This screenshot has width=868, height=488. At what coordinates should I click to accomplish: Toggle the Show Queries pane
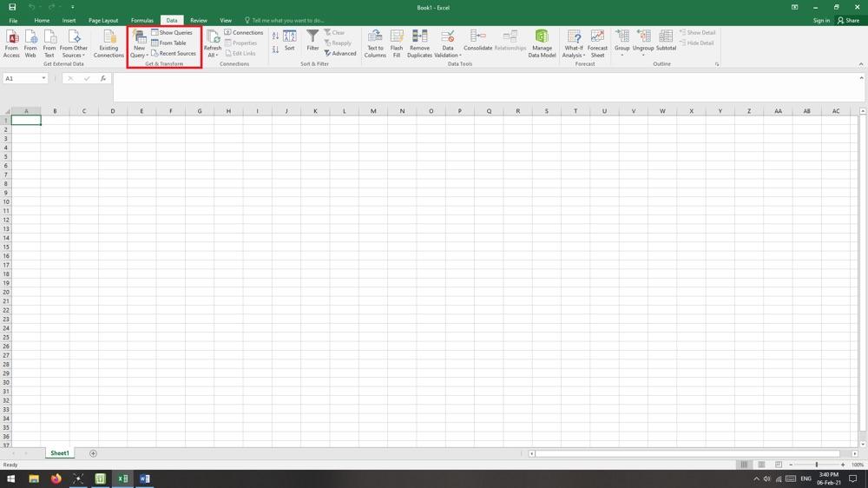[x=172, y=33]
